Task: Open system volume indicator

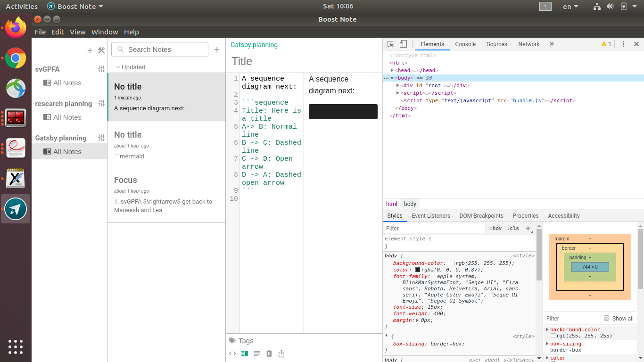Action: (x=610, y=6)
